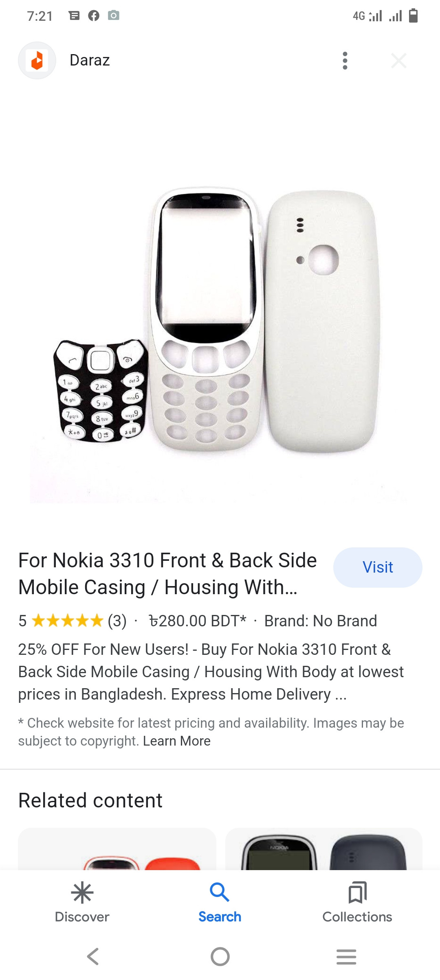The width and height of the screenshot is (440, 980).
Task: Tap the Daraz logo icon
Action: [37, 61]
